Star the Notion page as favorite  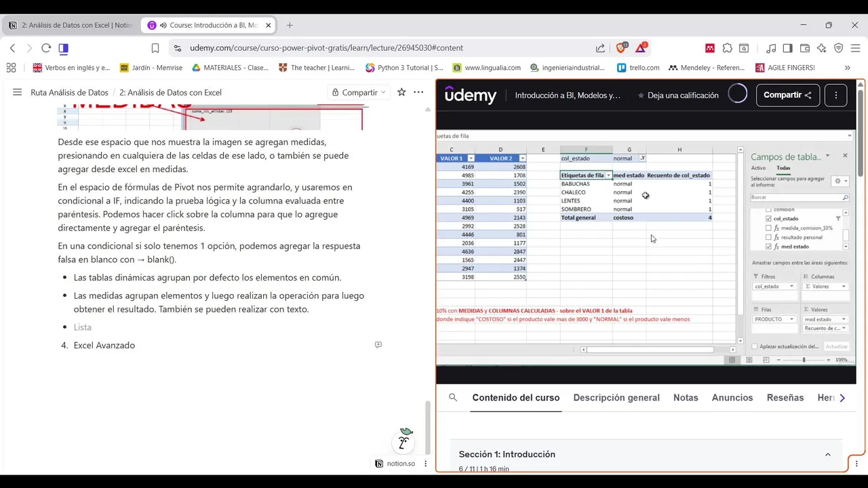point(401,92)
